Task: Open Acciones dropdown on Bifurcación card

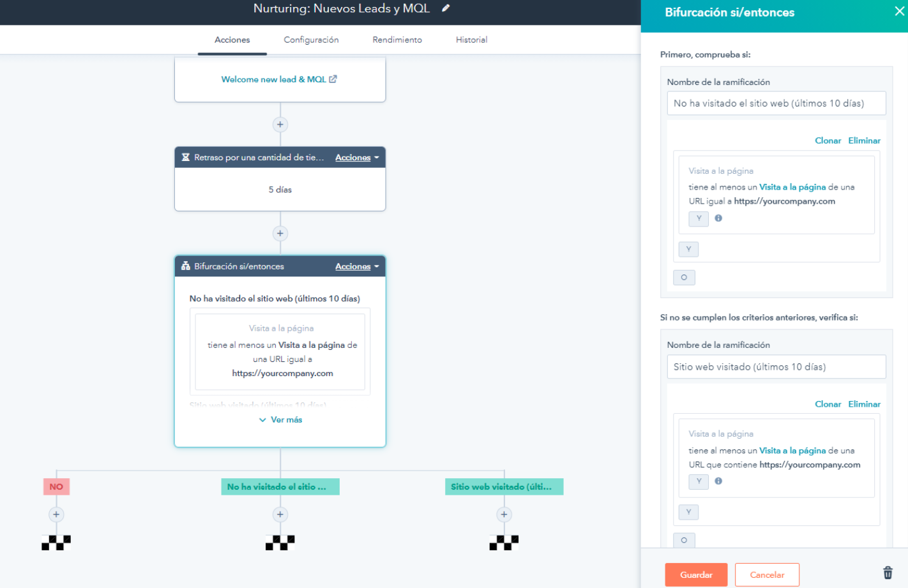Action: (357, 266)
